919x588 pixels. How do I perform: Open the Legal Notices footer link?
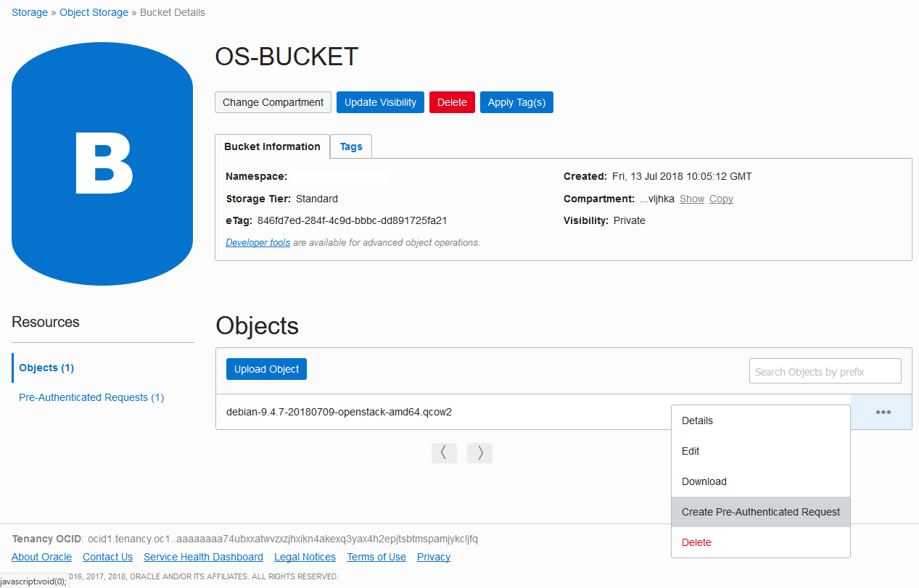point(305,557)
